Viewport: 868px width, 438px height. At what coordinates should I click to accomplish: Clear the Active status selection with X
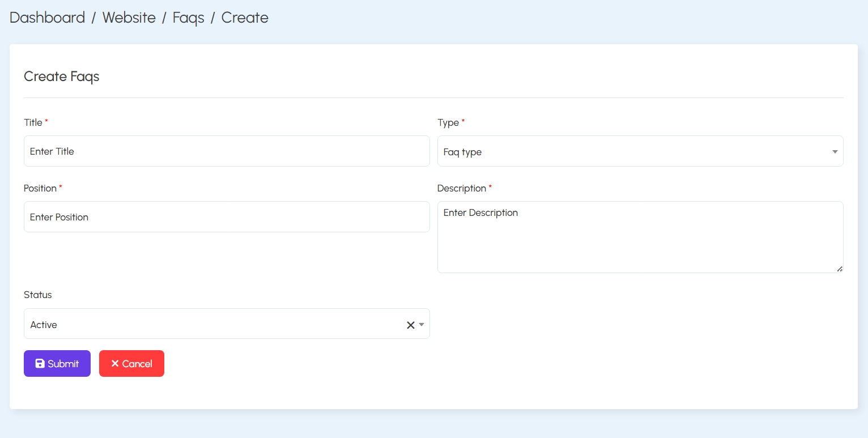[x=411, y=325]
